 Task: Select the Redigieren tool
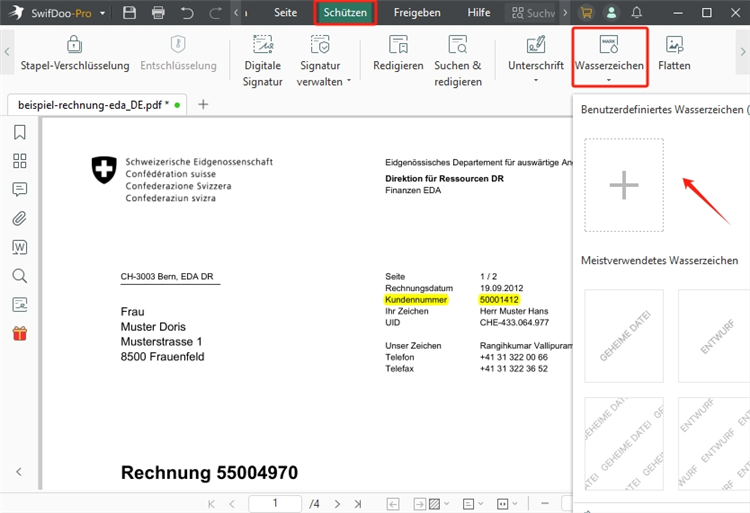[398, 53]
